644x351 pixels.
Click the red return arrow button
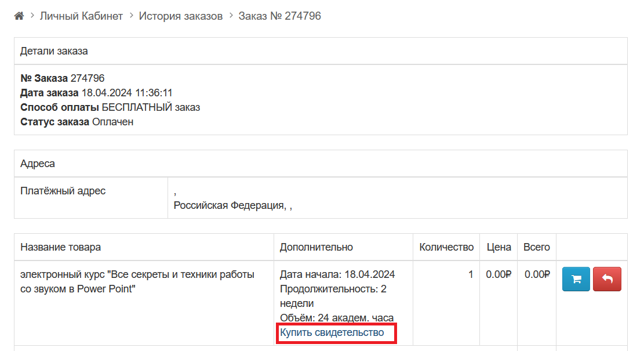click(x=607, y=279)
